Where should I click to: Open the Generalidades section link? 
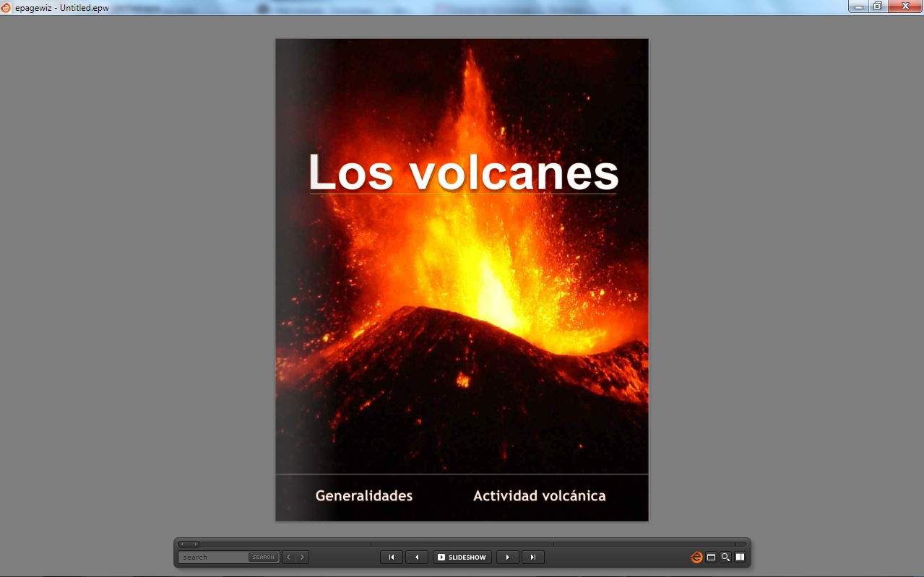click(364, 496)
